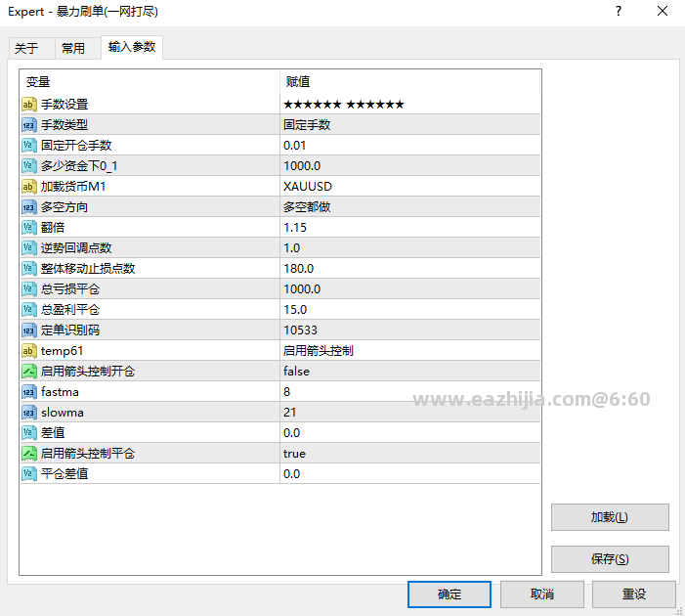Click the double icon beside 逆势回调点数
Image resolution: width=685 pixels, height=616 pixels.
29,248
